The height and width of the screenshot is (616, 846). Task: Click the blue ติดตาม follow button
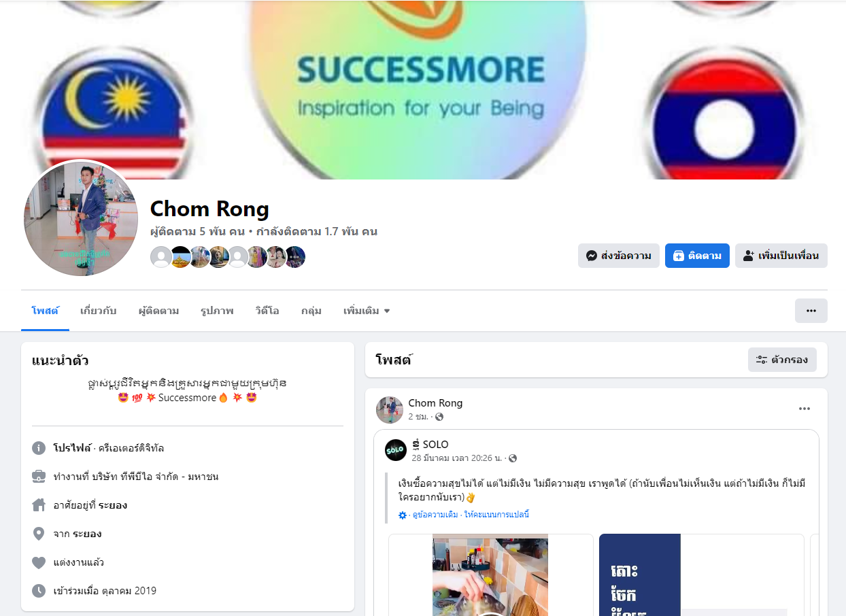pyautogui.click(x=697, y=256)
